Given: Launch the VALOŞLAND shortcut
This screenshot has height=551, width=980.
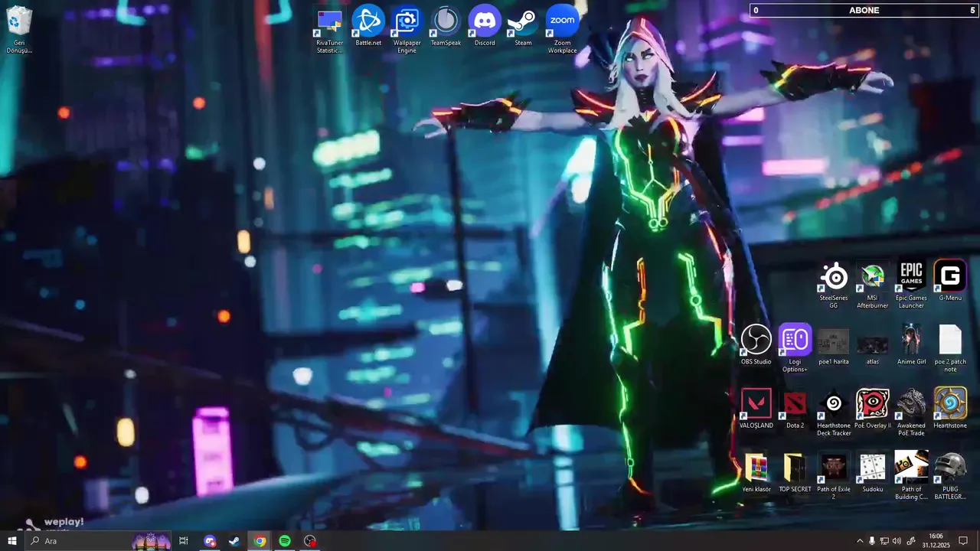Looking at the screenshot, I should click(x=756, y=409).
